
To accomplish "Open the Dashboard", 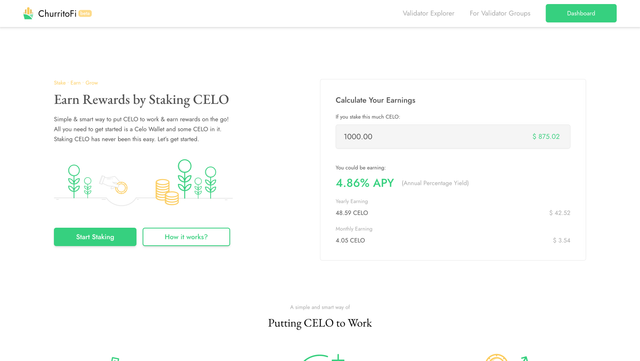I will tap(581, 13).
